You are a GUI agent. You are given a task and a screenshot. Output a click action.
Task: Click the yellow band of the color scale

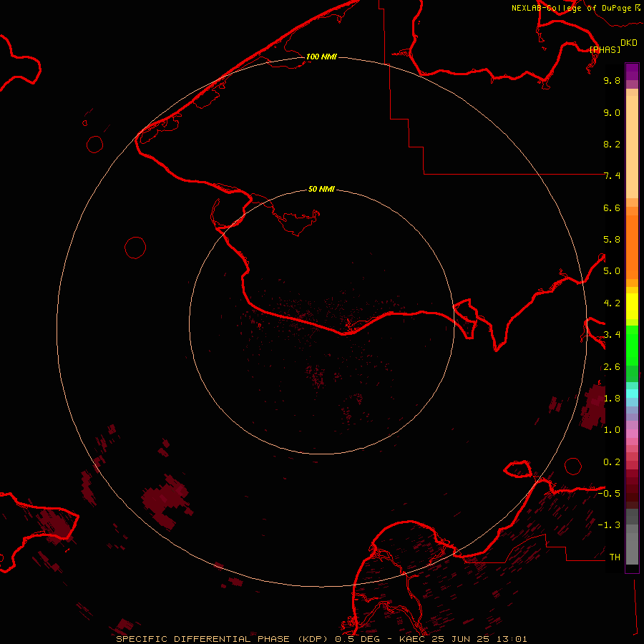(632, 306)
